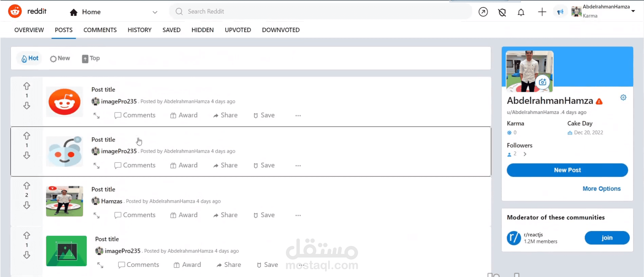644x277 pixels.
Task: Expand the Followers list chevron
Action: tap(525, 154)
